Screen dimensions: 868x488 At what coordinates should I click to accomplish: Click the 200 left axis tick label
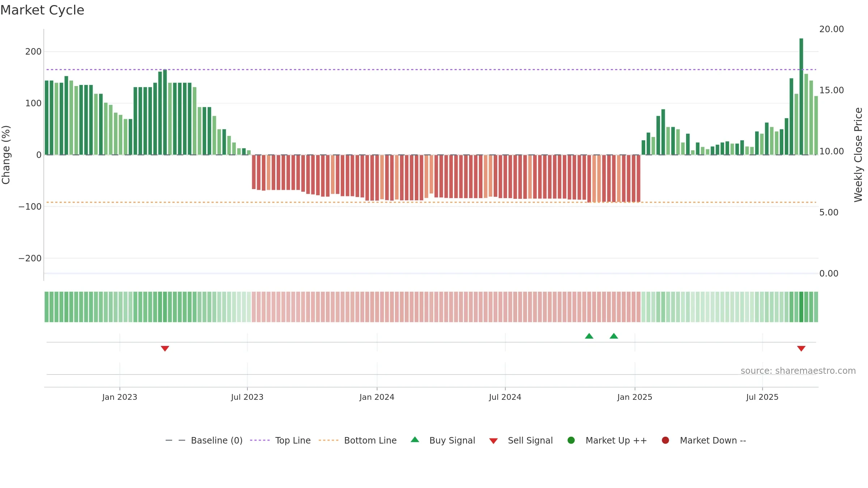[x=33, y=52]
